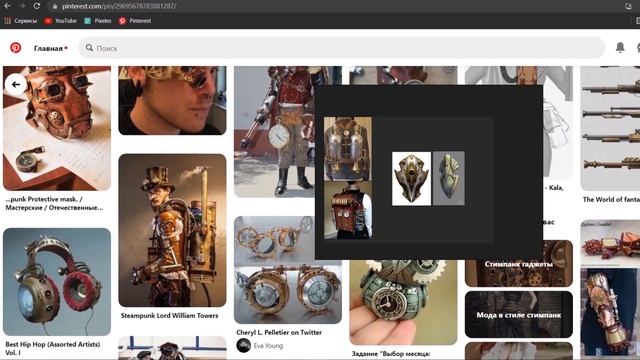640x360 pixels.
Task: Open the steampunk headphones pin image
Action: click(57, 282)
